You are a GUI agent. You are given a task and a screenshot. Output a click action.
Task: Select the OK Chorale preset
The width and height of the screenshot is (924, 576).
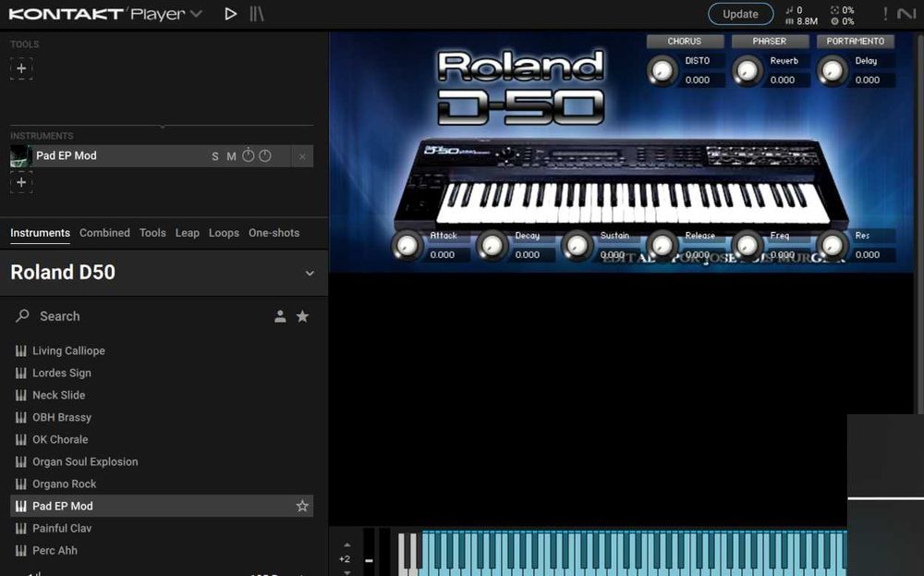162,440
